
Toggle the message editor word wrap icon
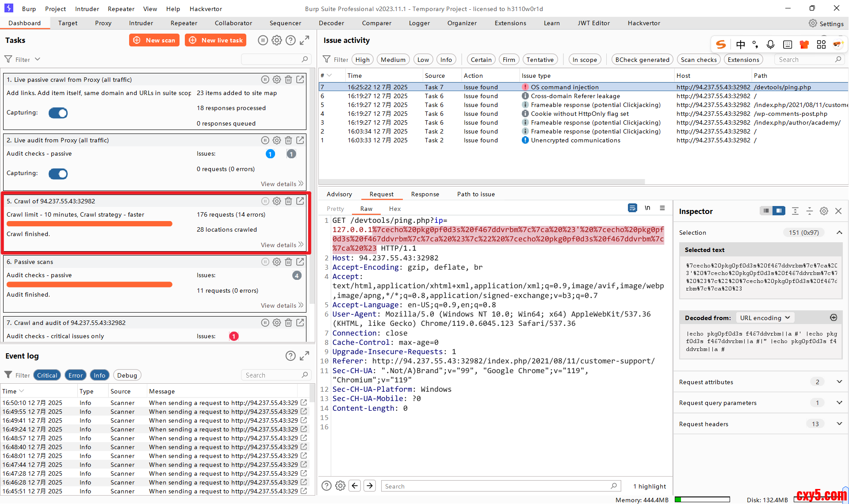[632, 208]
